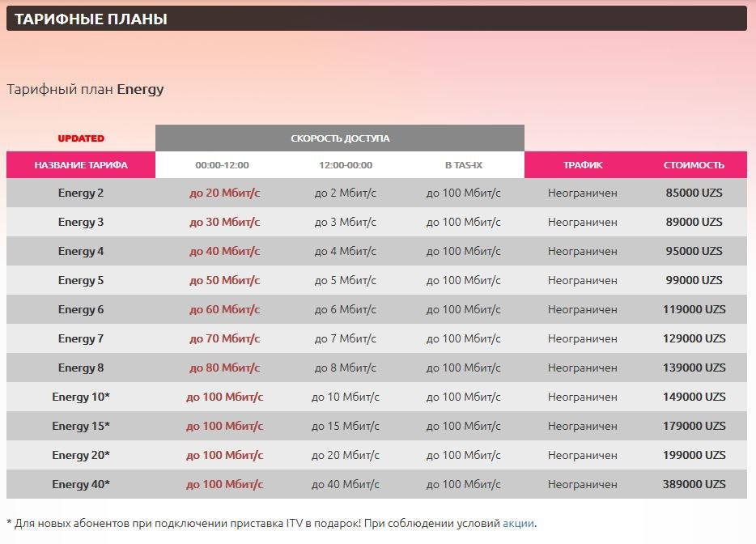Click the до 30 Мбит/с night speed
This screenshot has height=544, width=756.
point(225,223)
